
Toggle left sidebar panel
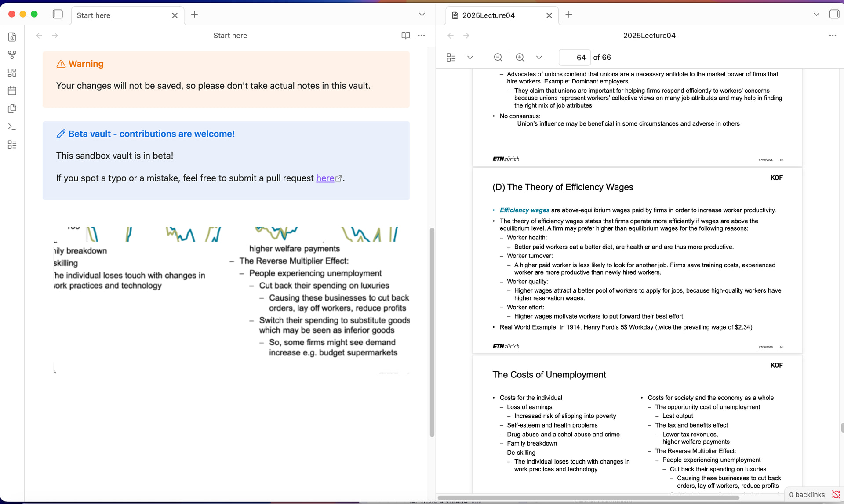[x=58, y=15]
